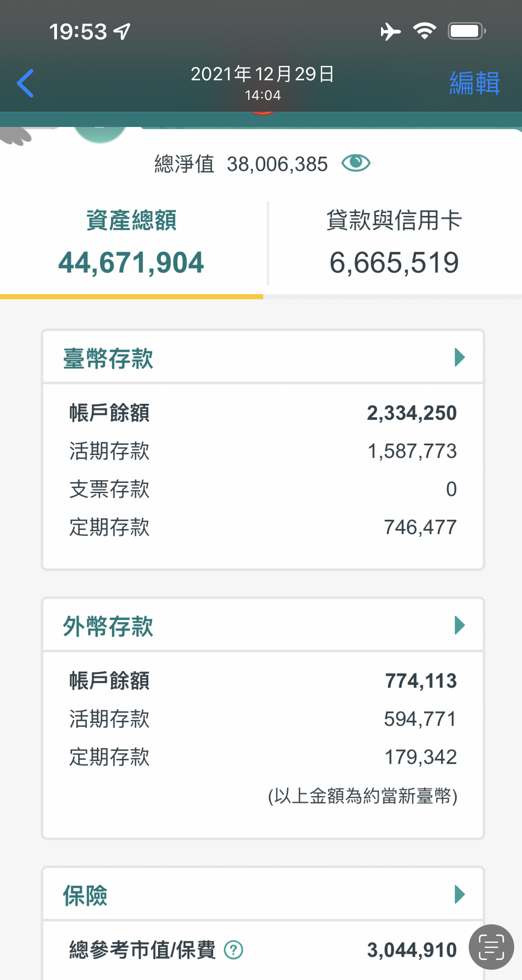The width and height of the screenshot is (522, 980).
Task: Tap the 總淨值 38,006,385 amount
Action: (x=277, y=164)
